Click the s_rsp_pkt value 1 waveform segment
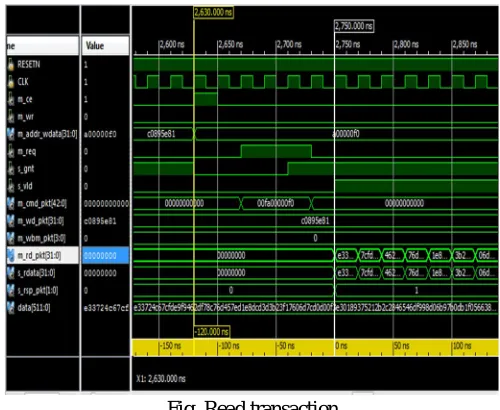 (x=416, y=290)
